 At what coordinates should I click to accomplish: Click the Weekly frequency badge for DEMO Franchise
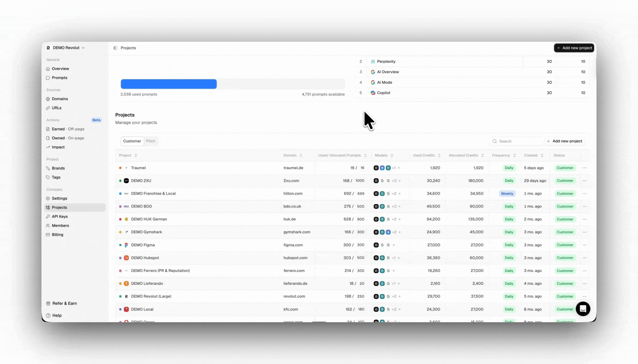507,193
